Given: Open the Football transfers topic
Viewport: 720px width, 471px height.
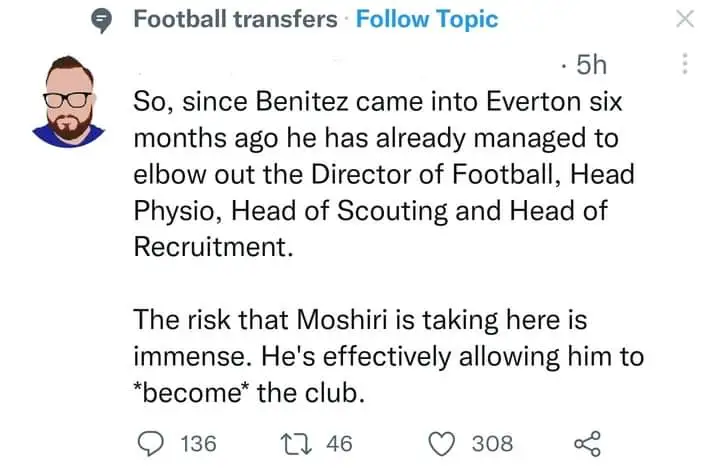Looking at the screenshot, I should 236,20.
